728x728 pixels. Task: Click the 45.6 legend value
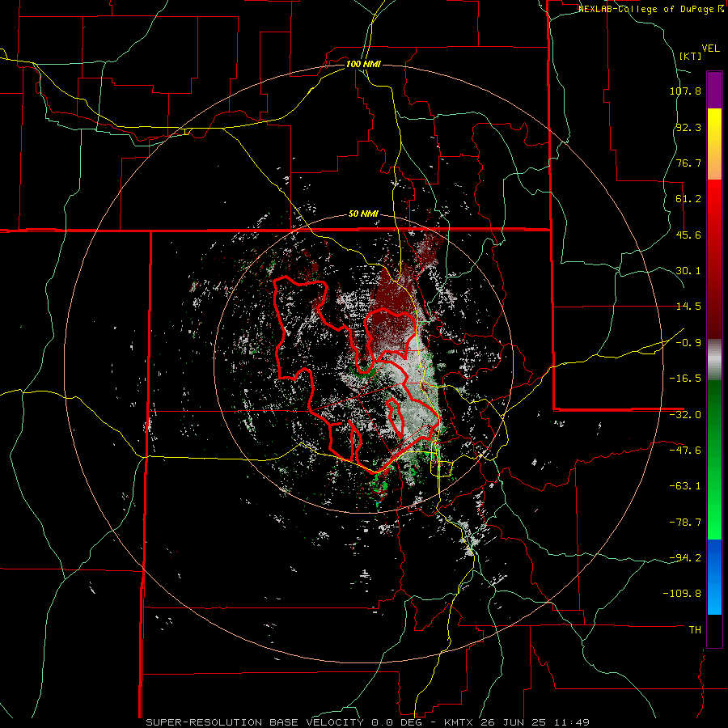[688, 235]
